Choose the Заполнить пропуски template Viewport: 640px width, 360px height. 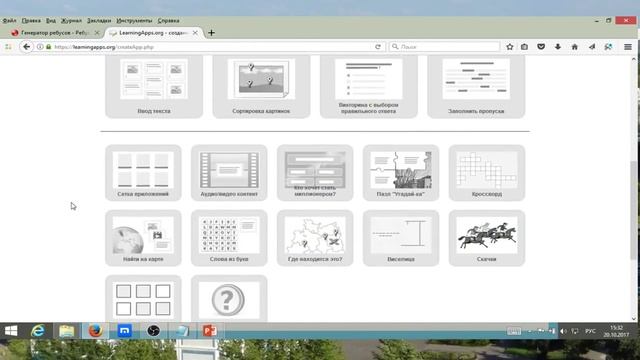[x=476, y=87]
